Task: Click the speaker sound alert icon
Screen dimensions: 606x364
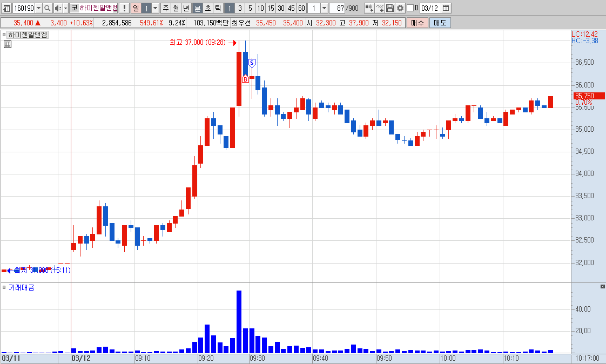Action: click(58, 8)
